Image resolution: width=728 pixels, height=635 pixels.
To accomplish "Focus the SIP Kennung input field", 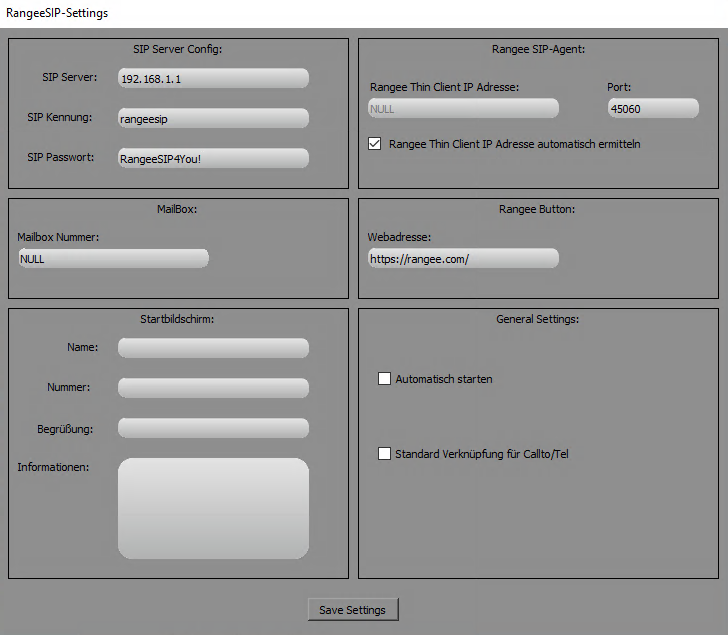I will coord(213,118).
